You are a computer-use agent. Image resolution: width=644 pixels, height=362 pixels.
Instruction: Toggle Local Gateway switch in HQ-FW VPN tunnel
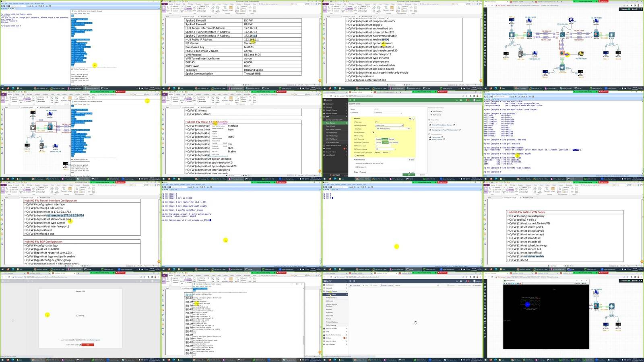coord(373,132)
